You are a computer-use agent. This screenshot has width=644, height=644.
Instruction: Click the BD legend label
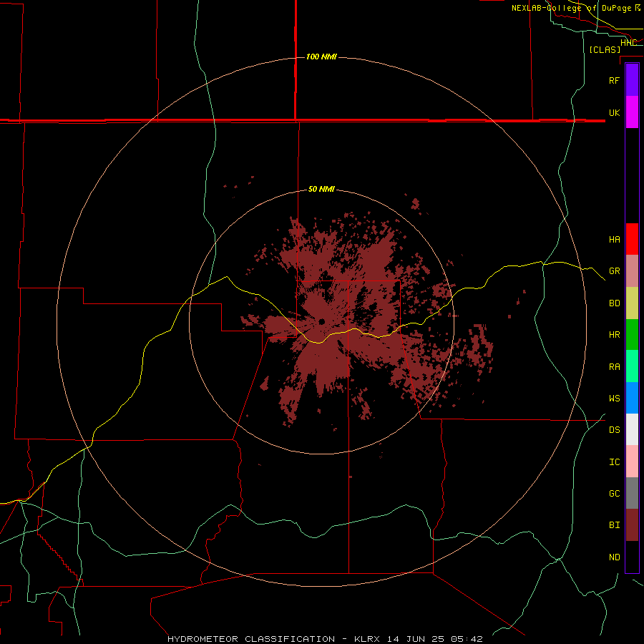pyautogui.click(x=614, y=303)
